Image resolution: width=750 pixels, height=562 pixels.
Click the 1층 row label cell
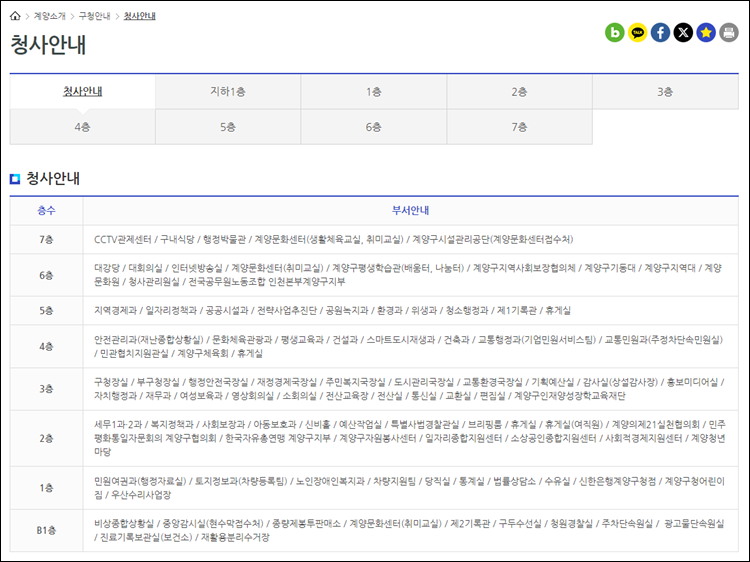46,488
